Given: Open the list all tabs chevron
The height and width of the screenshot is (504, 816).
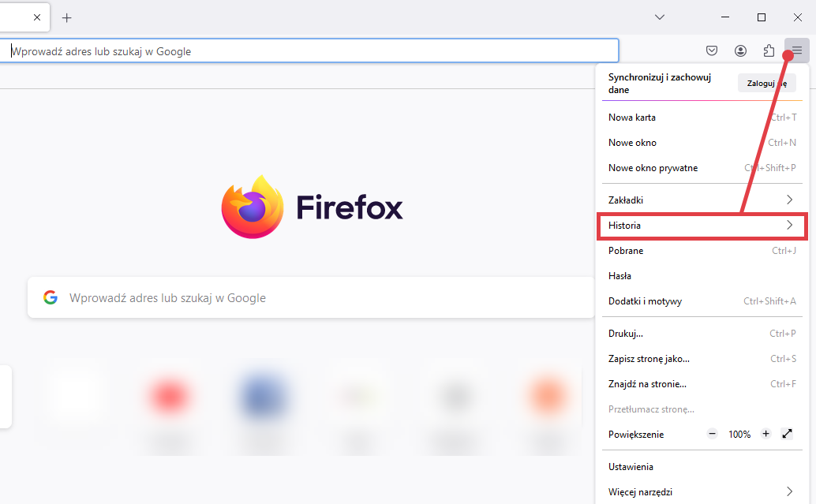Looking at the screenshot, I should 660,17.
